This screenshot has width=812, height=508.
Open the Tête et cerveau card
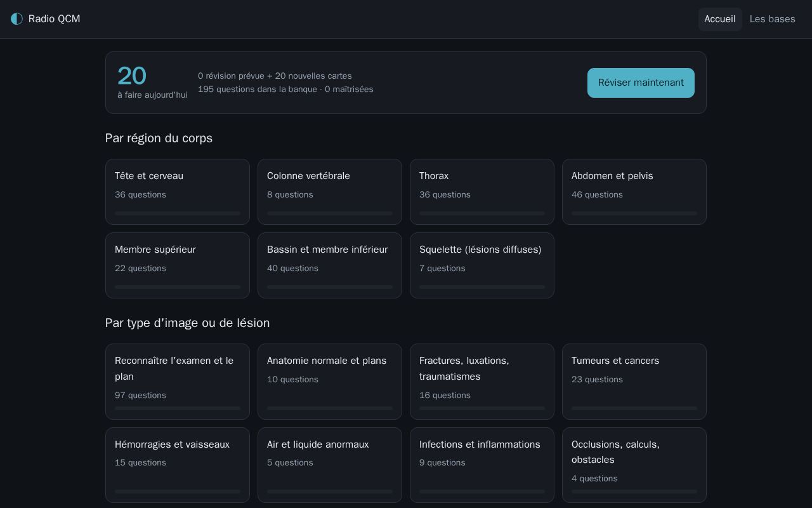tap(178, 192)
